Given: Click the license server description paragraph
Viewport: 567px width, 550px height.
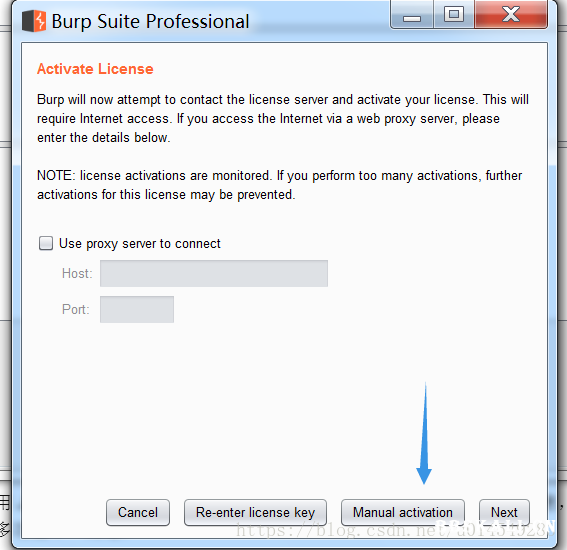Looking at the screenshot, I should (283, 119).
